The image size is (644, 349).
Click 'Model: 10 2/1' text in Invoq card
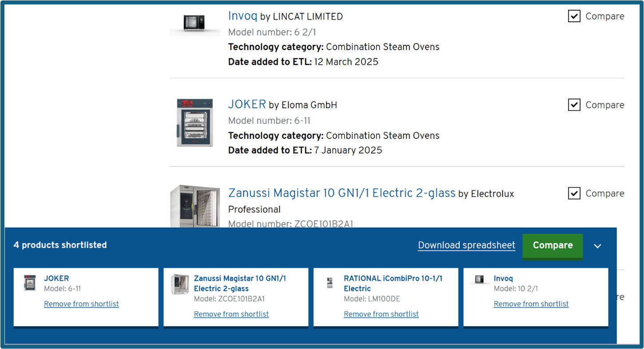click(516, 289)
